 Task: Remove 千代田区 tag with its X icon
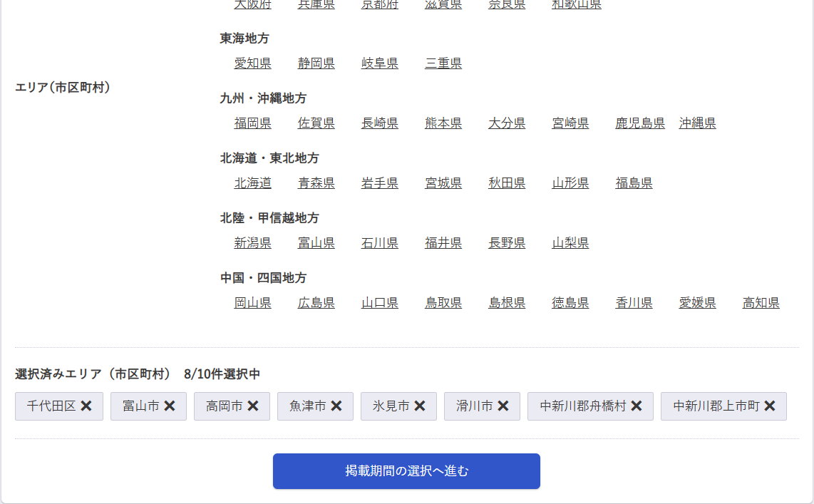pos(86,406)
